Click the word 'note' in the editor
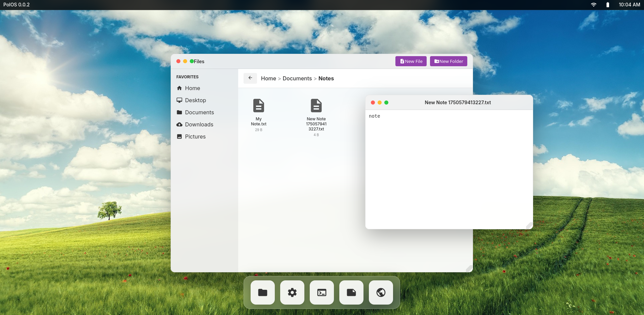This screenshot has height=315, width=644. click(375, 116)
